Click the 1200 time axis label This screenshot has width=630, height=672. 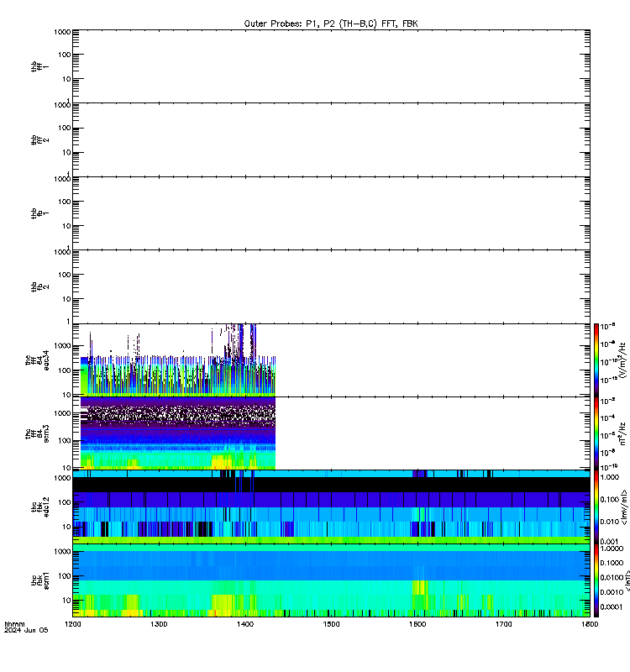pyautogui.click(x=72, y=624)
